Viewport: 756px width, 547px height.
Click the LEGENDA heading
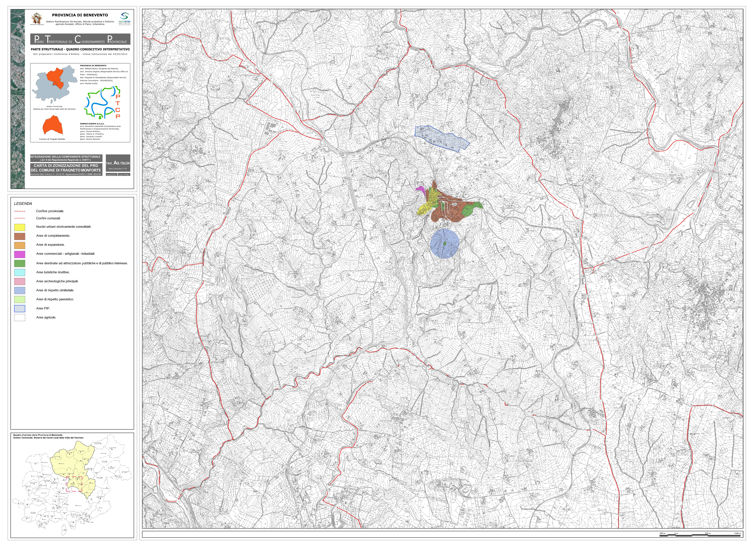click(x=23, y=204)
